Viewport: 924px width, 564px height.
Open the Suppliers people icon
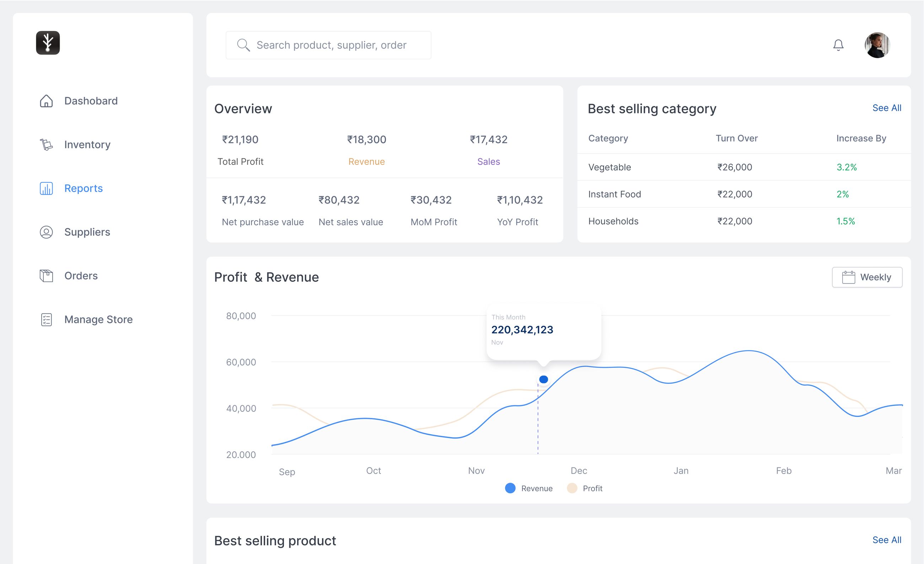pyautogui.click(x=46, y=232)
